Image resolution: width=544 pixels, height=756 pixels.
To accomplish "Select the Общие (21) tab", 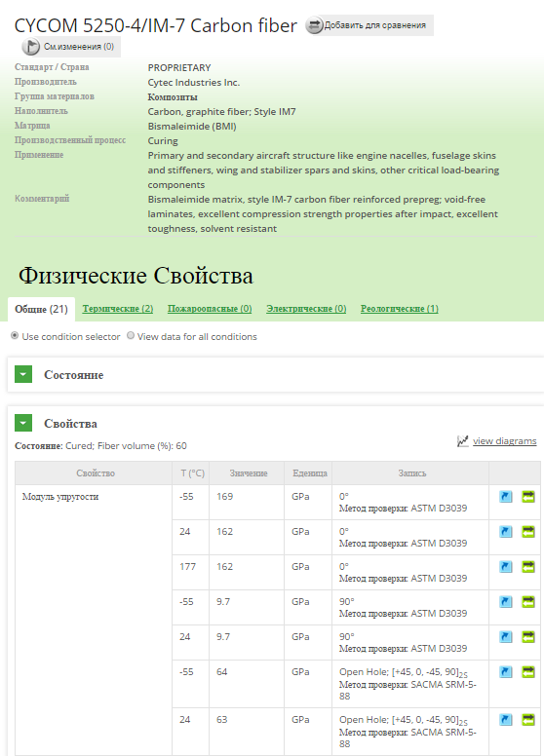I will 42,310.
